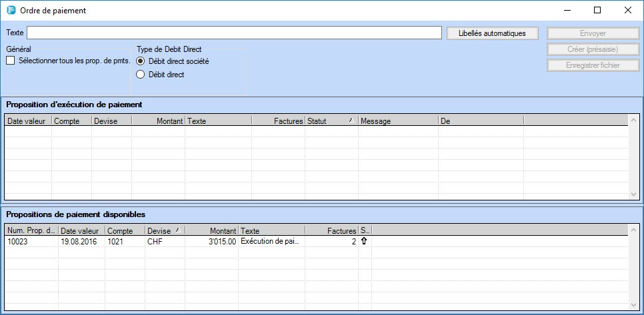Select 'Débit direct société' radio option
Viewport: 644px width, 315px height.
click(140, 61)
